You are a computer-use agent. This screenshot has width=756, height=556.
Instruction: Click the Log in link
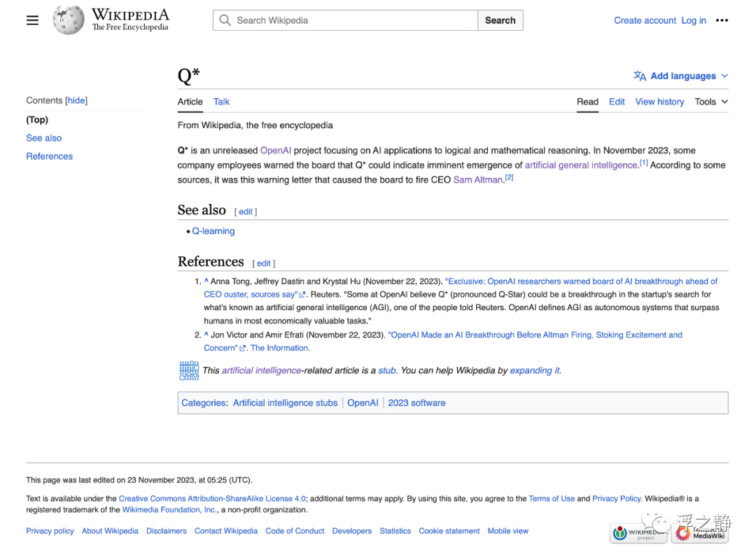693,20
